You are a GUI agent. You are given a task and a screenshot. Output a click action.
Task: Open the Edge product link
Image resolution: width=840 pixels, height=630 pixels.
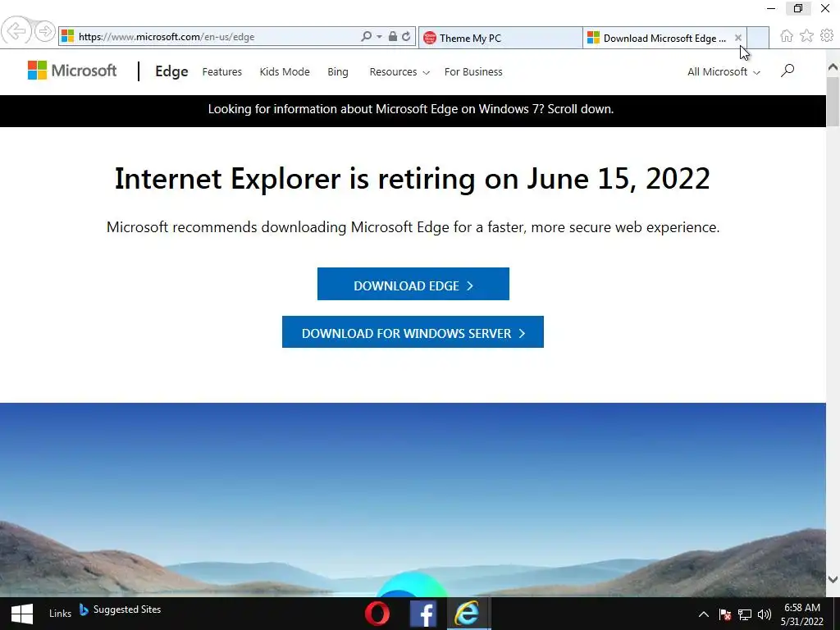(x=171, y=71)
